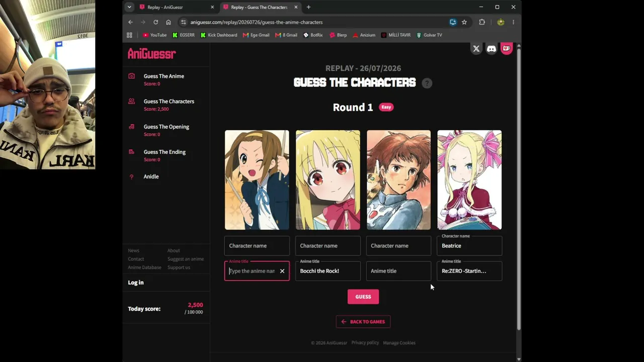Screen dimensions: 644x362
Task: Open the About footer link
Action: 174,250
